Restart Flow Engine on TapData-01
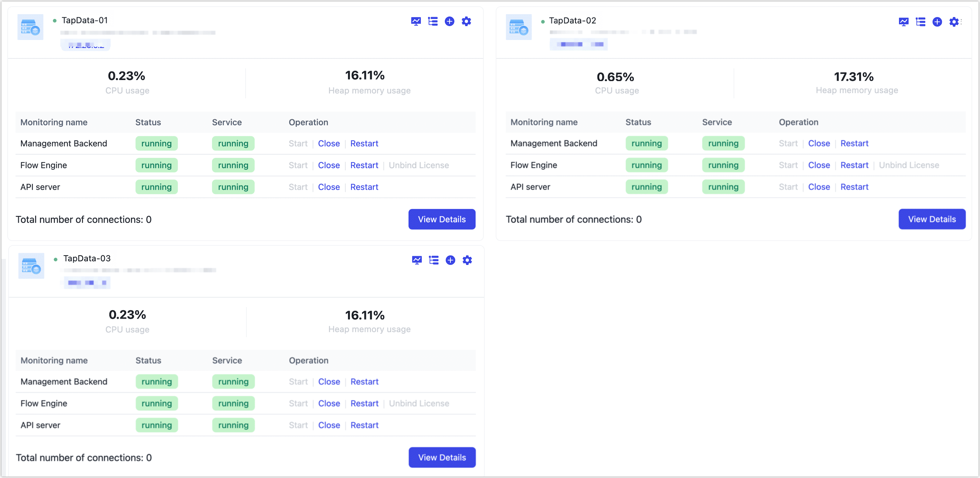The width and height of the screenshot is (980, 478). [364, 165]
